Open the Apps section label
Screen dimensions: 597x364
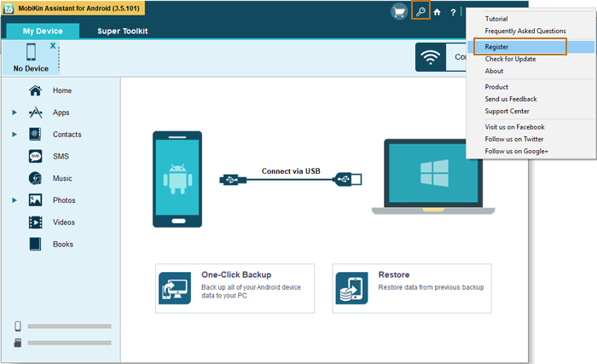(x=61, y=113)
